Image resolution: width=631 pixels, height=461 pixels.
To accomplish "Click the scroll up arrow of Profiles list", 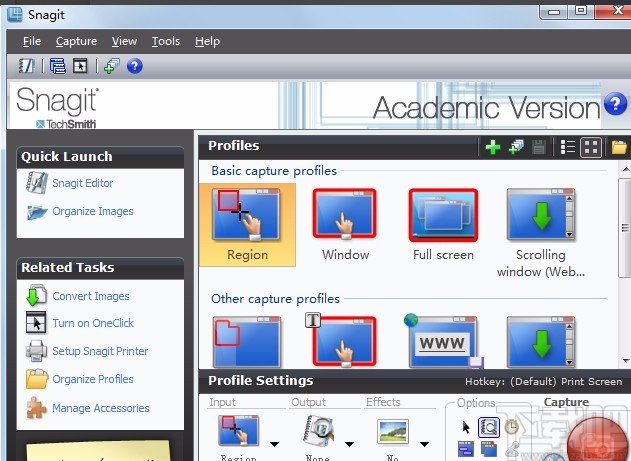I will click(626, 169).
